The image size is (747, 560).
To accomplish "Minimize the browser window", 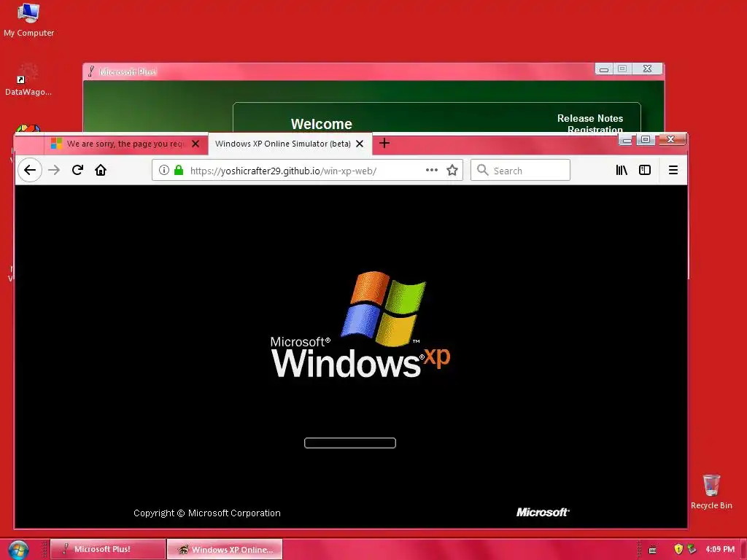I will tap(627, 139).
